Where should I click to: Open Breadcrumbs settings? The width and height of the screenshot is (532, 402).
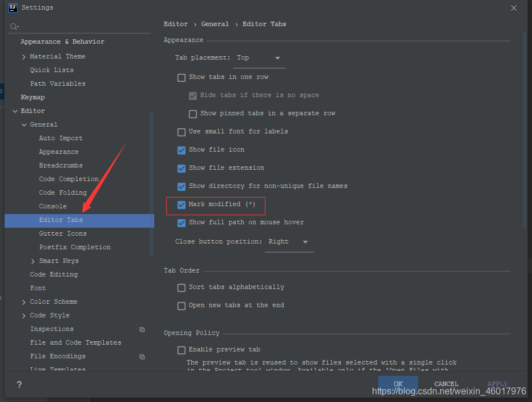click(61, 165)
